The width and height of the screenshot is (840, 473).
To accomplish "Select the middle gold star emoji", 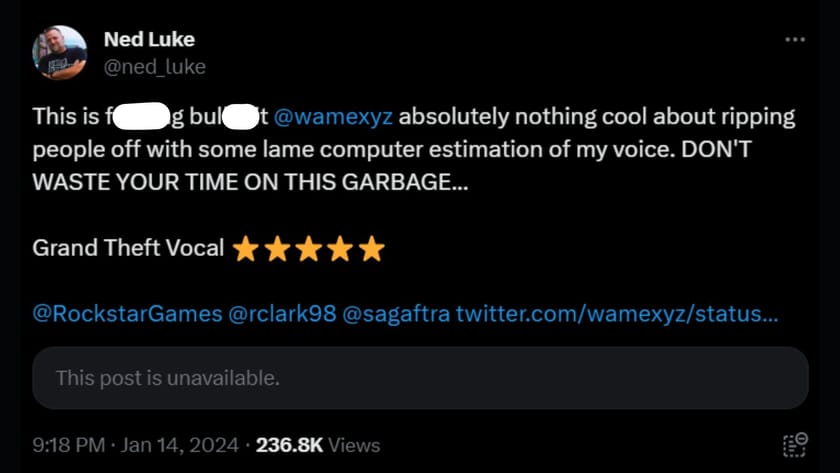I will [308, 249].
